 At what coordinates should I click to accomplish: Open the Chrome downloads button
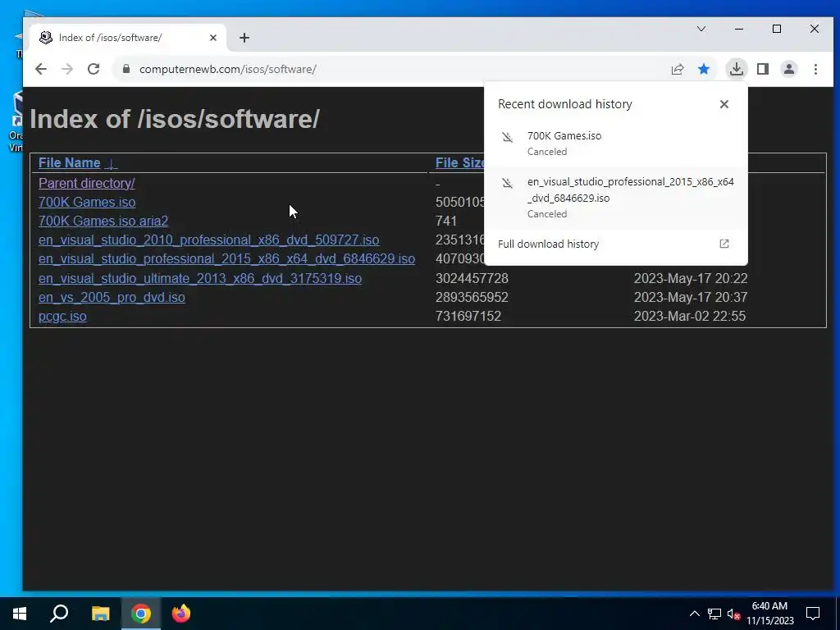(737, 69)
